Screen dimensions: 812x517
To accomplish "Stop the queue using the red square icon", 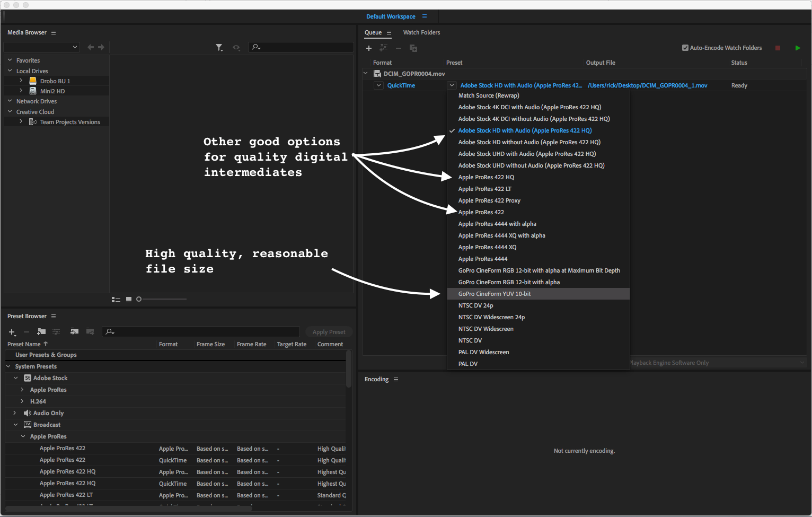I will pyautogui.click(x=778, y=48).
